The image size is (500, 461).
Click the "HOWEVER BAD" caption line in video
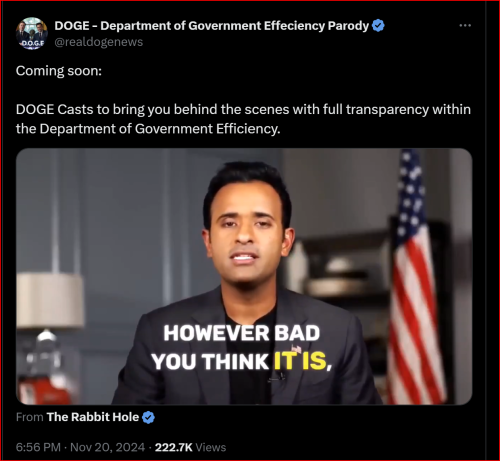[x=242, y=333]
